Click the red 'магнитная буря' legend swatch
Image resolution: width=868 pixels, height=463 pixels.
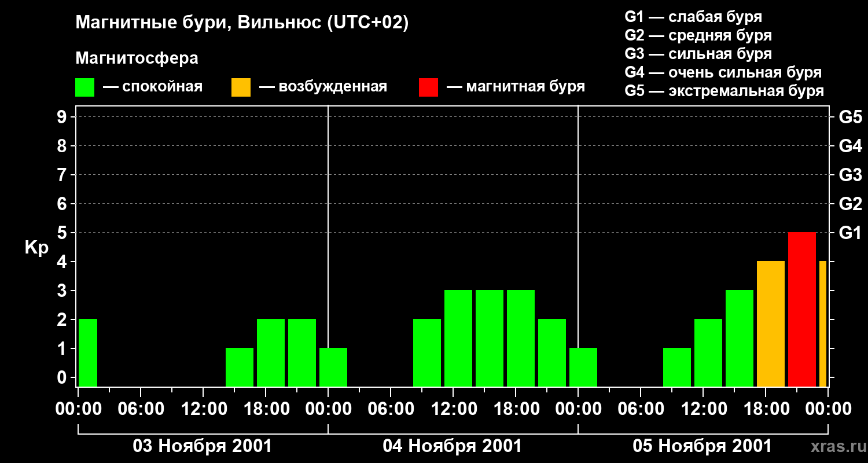coord(428,87)
